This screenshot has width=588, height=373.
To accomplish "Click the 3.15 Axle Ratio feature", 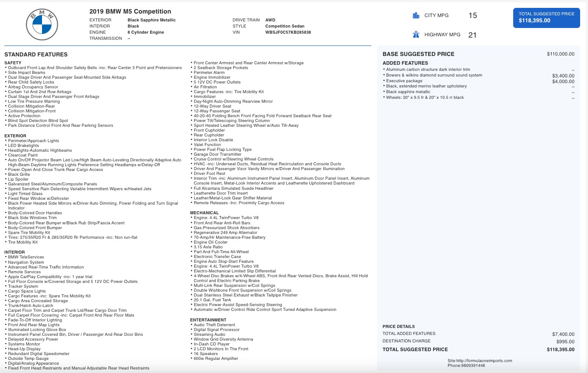I will coord(206,247).
